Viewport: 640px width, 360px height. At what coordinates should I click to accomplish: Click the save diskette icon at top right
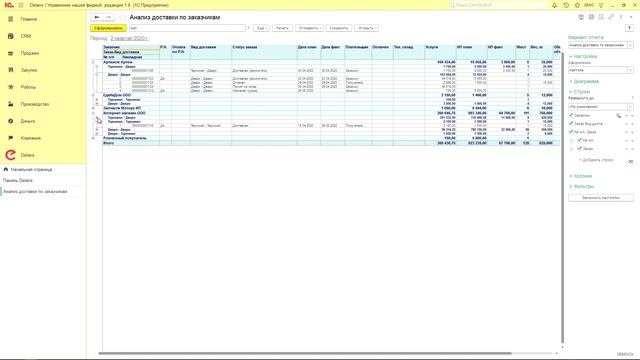[x=591, y=17]
